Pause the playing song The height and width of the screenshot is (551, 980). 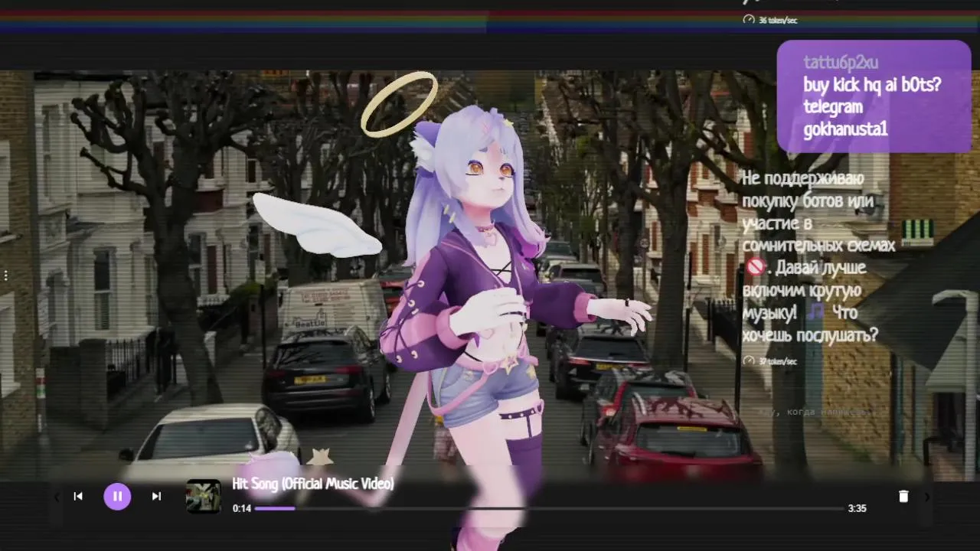tap(117, 496)
